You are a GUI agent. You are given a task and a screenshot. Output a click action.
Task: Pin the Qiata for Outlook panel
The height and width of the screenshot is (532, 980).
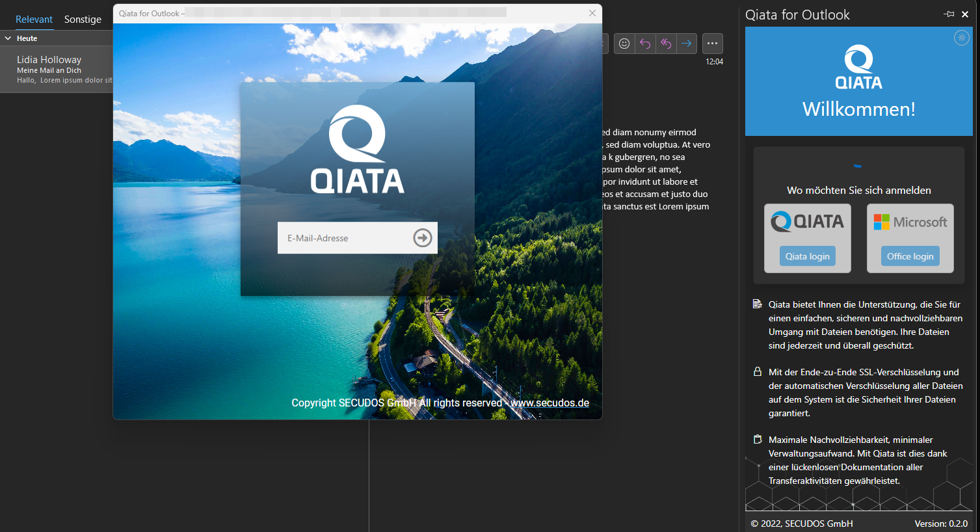pos(949,14)
